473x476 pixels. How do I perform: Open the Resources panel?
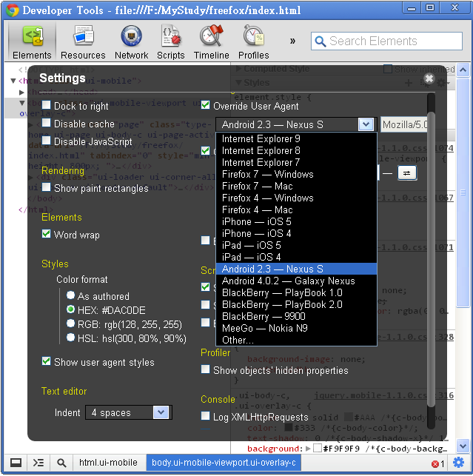point(83,42)
